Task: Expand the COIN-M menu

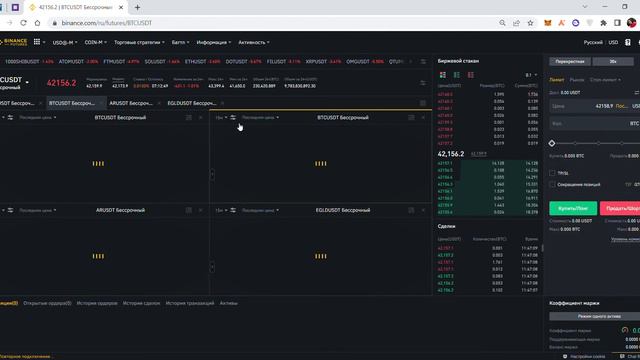Action: pyautogui.click(x=96, y=42)
